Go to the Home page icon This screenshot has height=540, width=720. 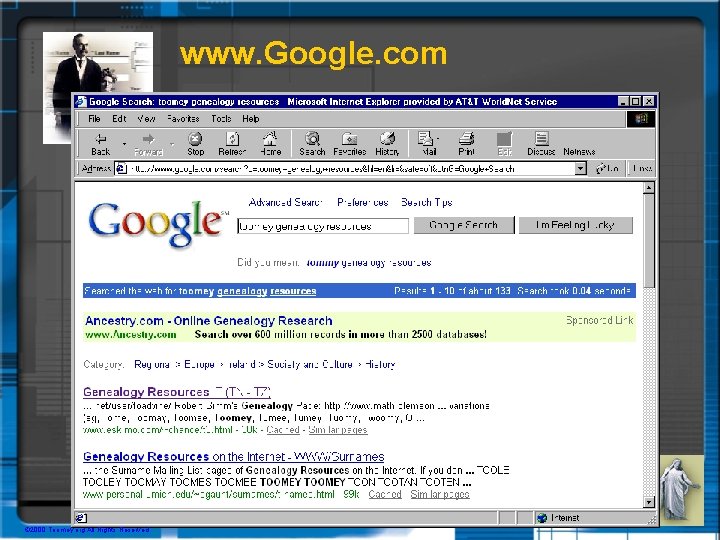pyautogui.click(x=270, y=144)
